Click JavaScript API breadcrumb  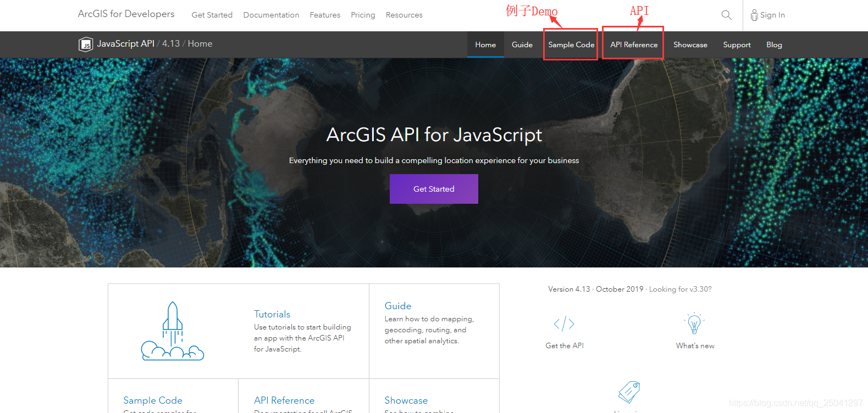click(125, 43)
